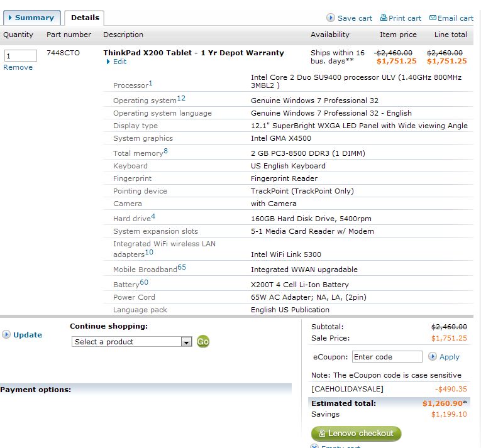Click the Edit arrow triangle icon

coord(108,62)
